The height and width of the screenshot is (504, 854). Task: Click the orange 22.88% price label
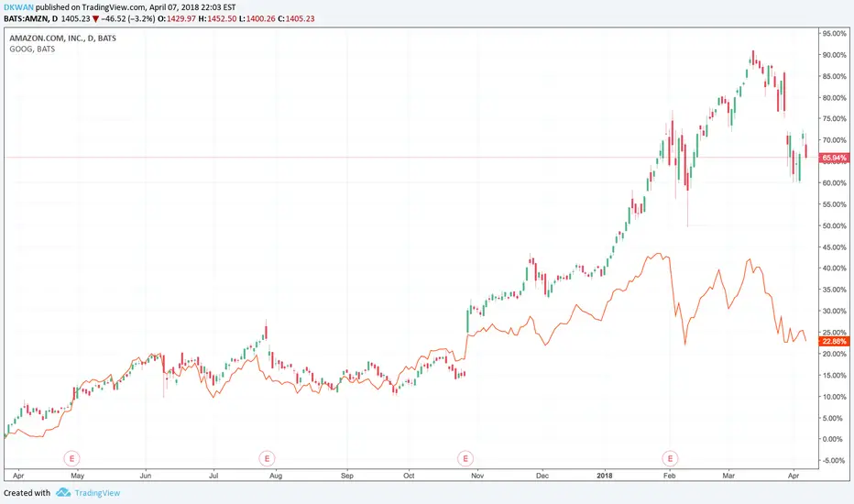pos(834,342)
